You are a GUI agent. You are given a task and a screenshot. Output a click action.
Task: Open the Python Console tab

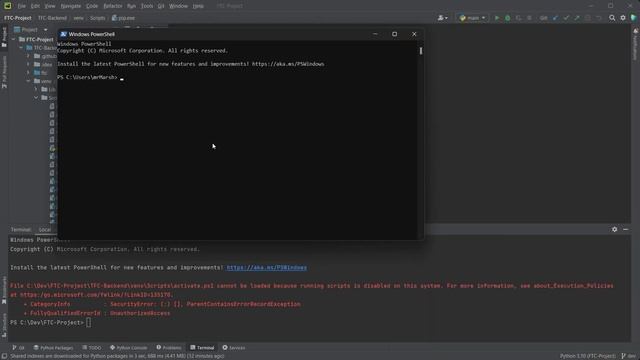129,348
